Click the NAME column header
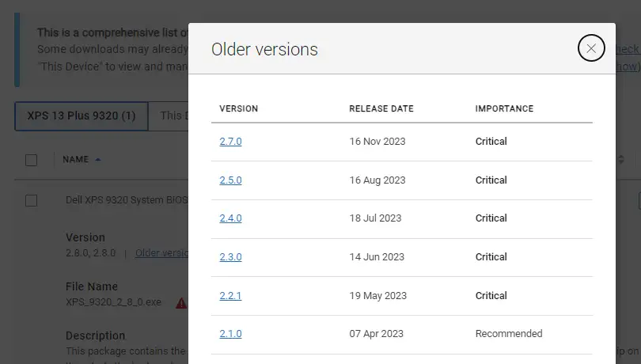The width and height of the screenshot is (641, 364). pos(75,160)
